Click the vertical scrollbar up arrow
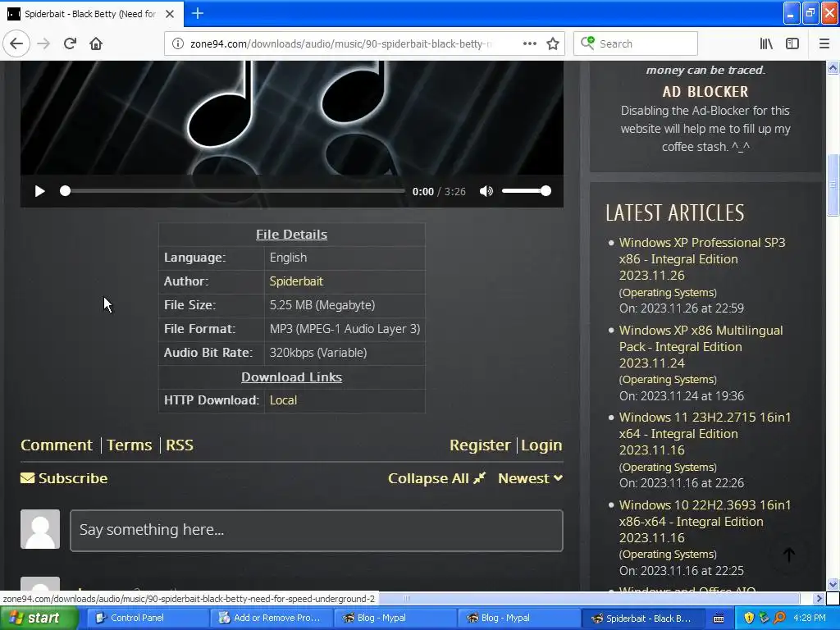The height and width of the screenshot is (630, 840). tap(833, 67)
